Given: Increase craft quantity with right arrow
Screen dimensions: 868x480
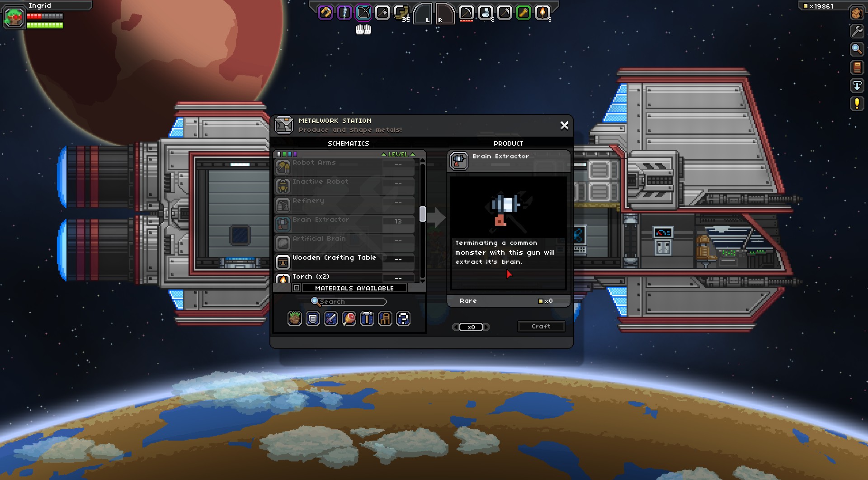Looking at the screenshot, I should 487,327.
